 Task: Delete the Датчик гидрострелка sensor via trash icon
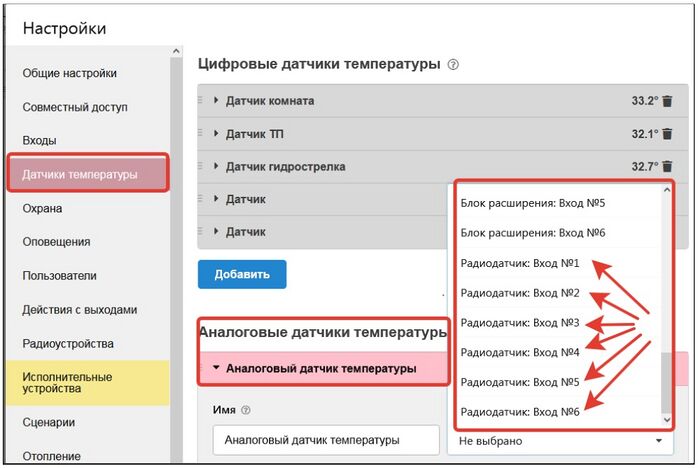(667, 167)
